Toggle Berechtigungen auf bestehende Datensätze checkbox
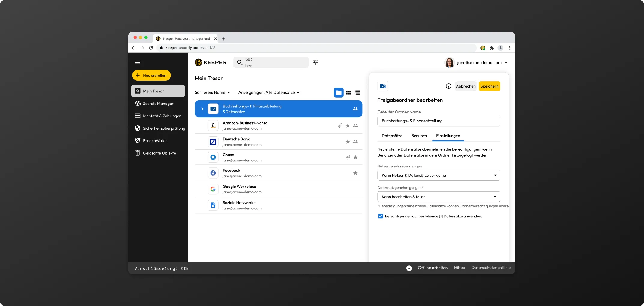The image size is (644, 306). pyautogui.click(x=381, y=216)
